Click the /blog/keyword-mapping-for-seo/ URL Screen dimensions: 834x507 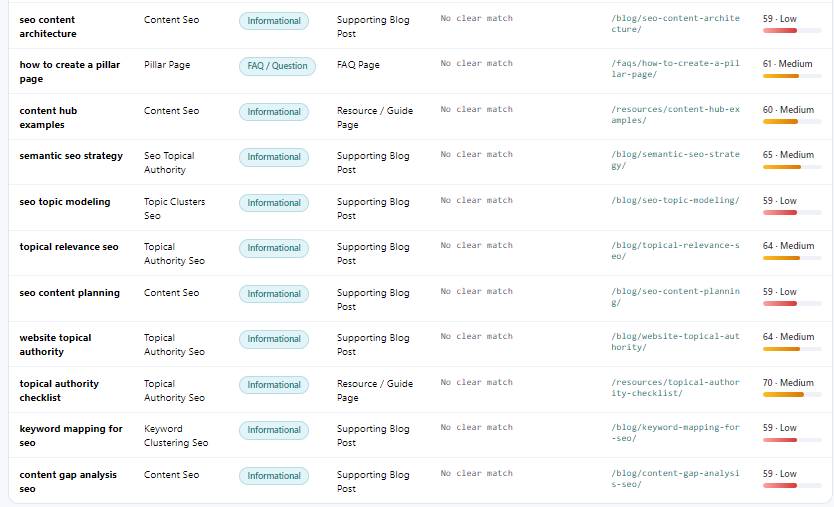click(x=675, y=433)
